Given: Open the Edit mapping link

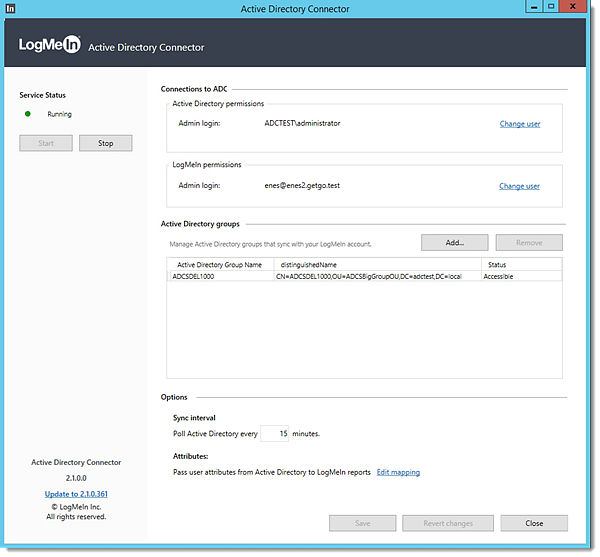Looking at the screenshot, I should [398, 472].
